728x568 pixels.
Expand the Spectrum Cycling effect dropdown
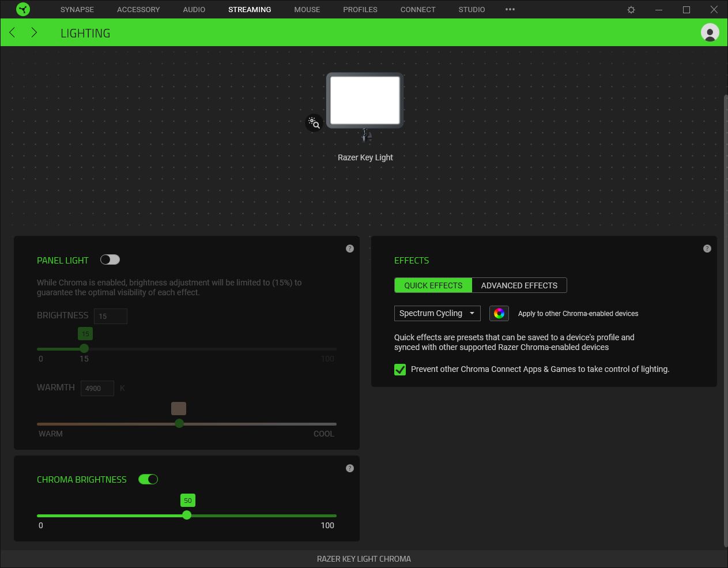437,313
